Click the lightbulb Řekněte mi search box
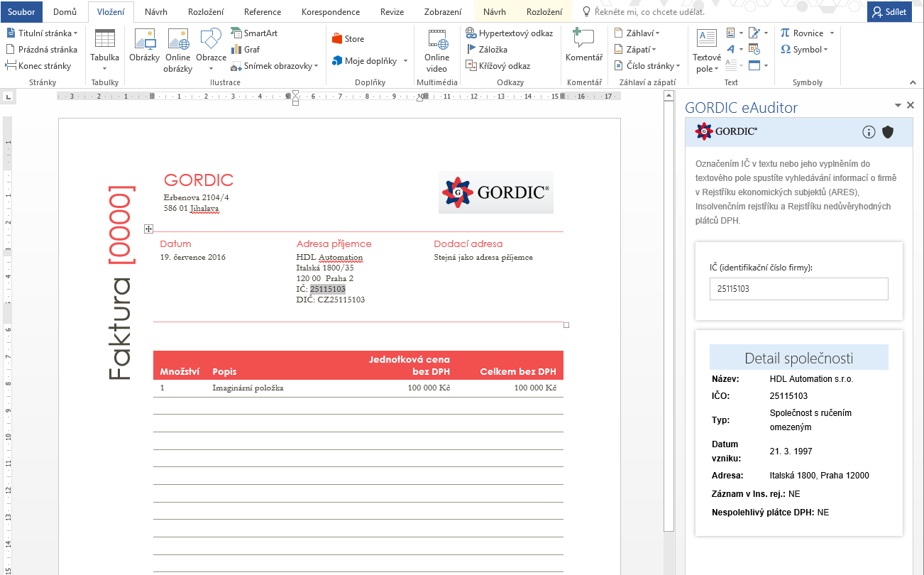Viewport: 924px width, 575px height. 644,12
